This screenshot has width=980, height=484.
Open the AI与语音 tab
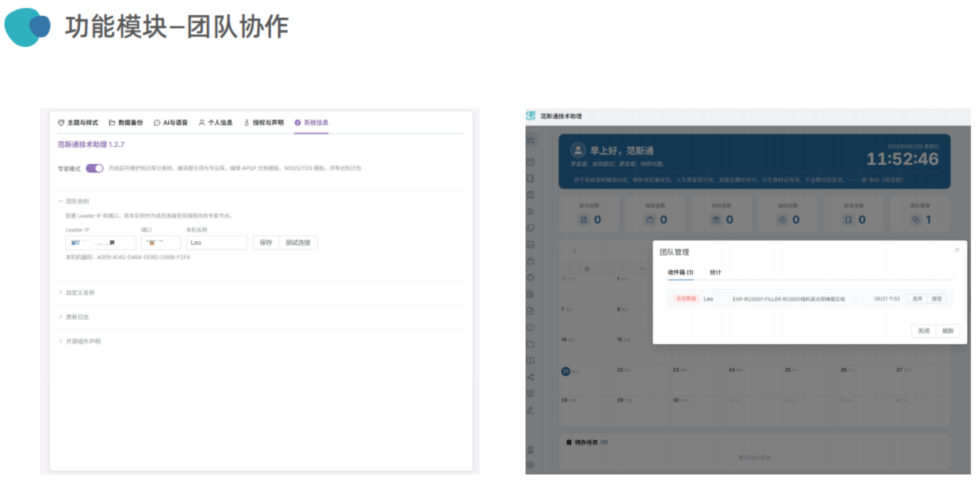click(171, 123)
